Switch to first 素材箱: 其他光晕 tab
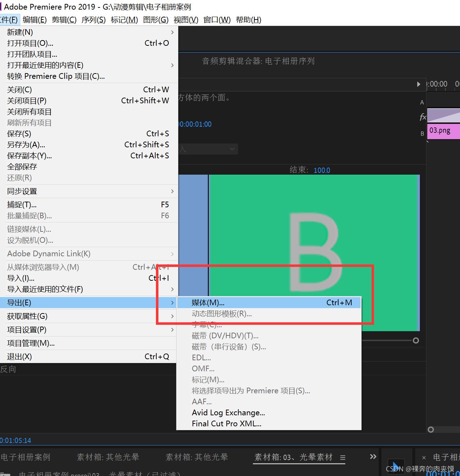The height and width of the screenshot is (476, 460). (108, 457)
